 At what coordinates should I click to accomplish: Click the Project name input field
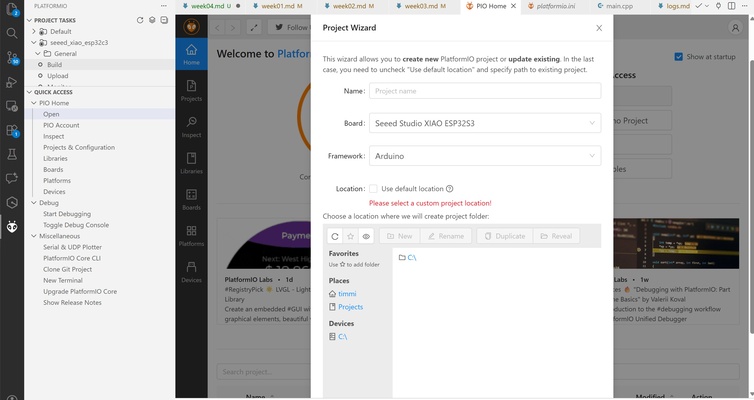485,91
